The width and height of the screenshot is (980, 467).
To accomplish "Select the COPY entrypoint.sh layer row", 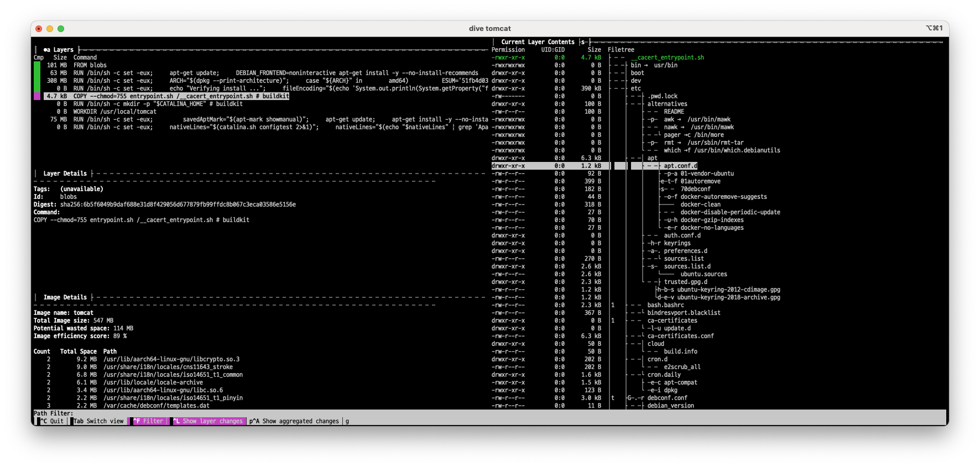I will click(x=168, y=96).
